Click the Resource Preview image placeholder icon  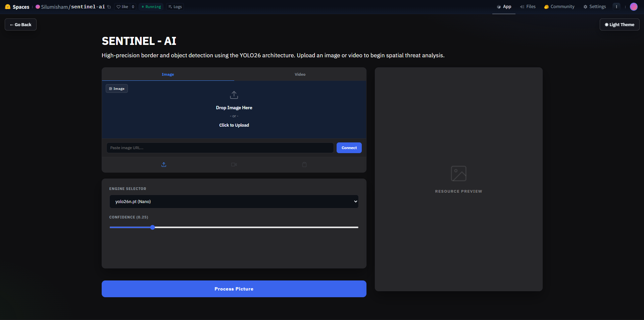tap(459, 174)
